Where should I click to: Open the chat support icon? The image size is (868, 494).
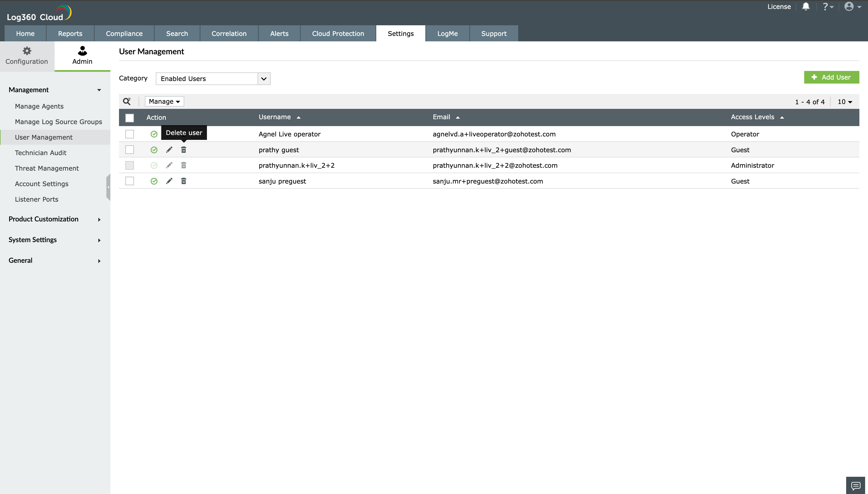[x=855, y=485]
